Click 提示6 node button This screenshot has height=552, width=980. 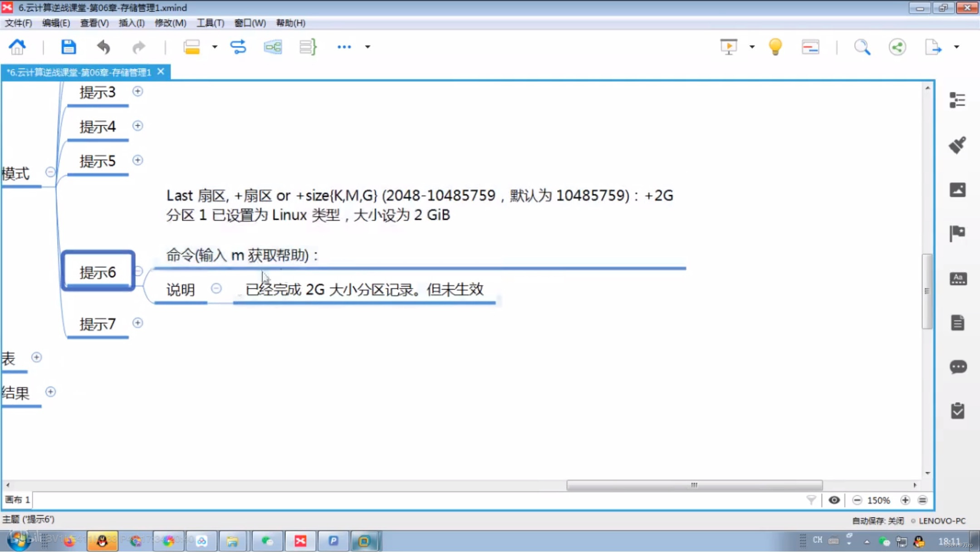click(98, 271)
